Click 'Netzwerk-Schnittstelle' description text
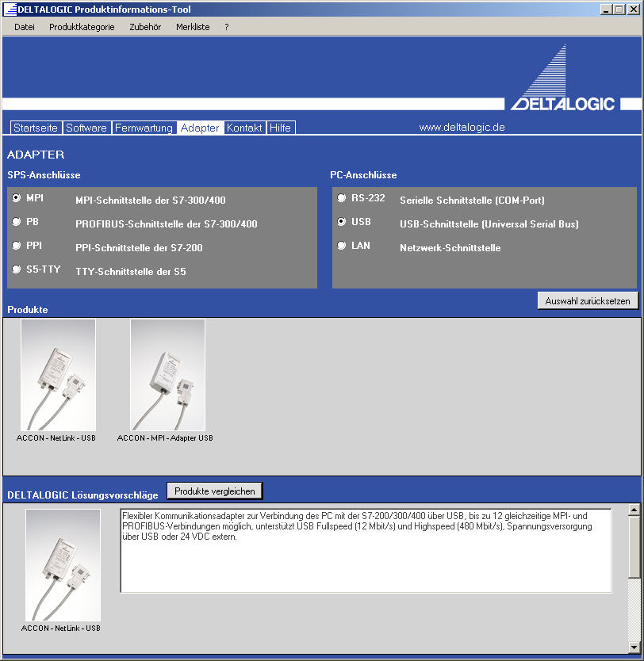Screen dimensions: 644x661 450,248
